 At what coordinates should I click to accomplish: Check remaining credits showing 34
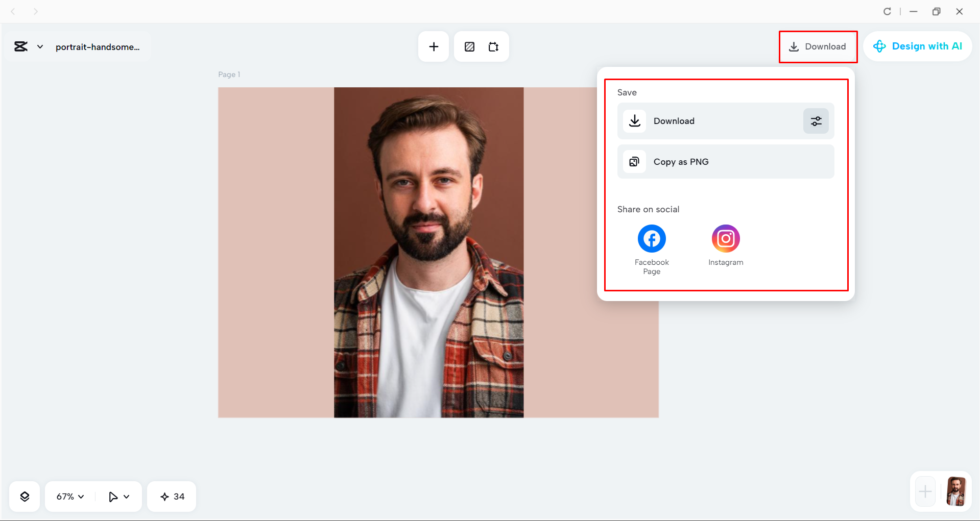click(172, 495)
